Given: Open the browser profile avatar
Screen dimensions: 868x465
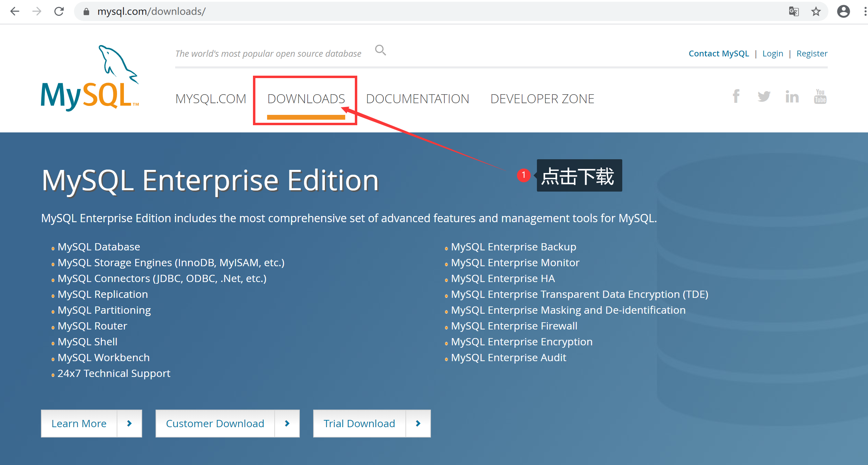Looking at the screenshot, I should 843,12.
